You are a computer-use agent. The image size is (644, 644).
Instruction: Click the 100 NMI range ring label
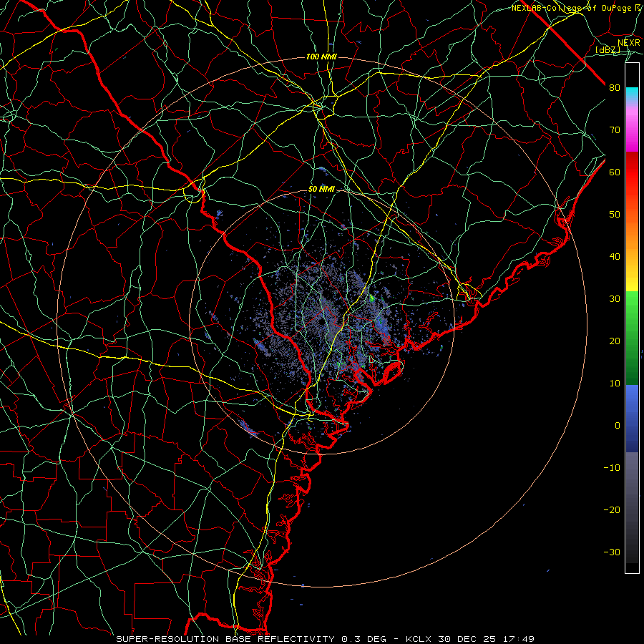pos(321,57)
